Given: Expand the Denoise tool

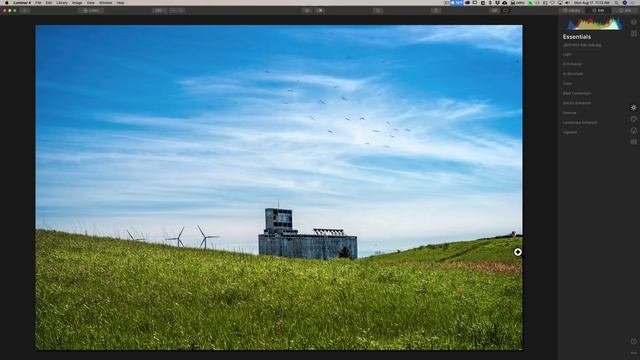Looking at the screenshot, I should click(569, 113).
